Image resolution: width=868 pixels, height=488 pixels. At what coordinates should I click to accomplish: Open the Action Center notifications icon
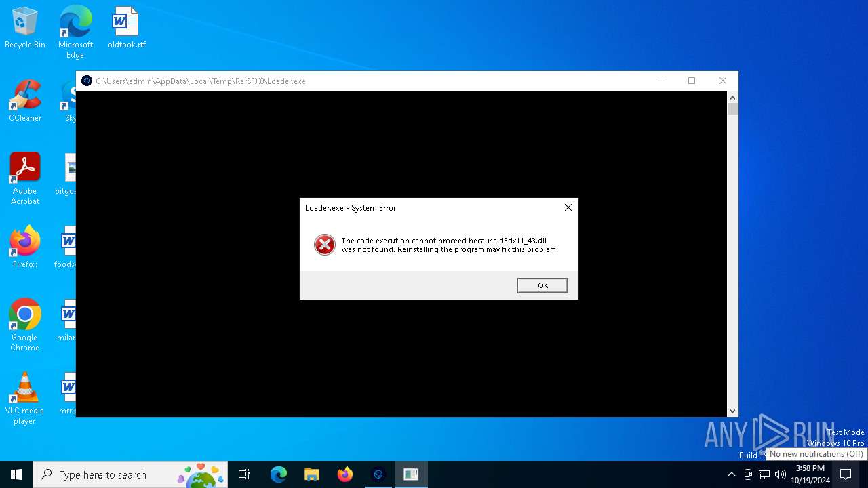tap(846, 474)
